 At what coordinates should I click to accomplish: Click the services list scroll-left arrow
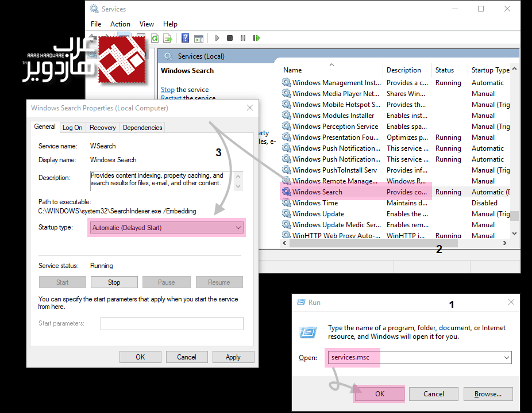point(284,243)
